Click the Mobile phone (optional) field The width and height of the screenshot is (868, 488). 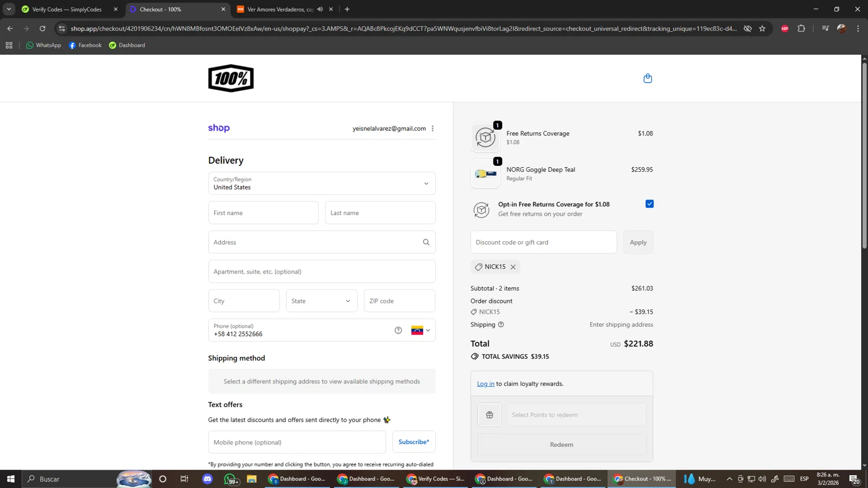[297, 442]
